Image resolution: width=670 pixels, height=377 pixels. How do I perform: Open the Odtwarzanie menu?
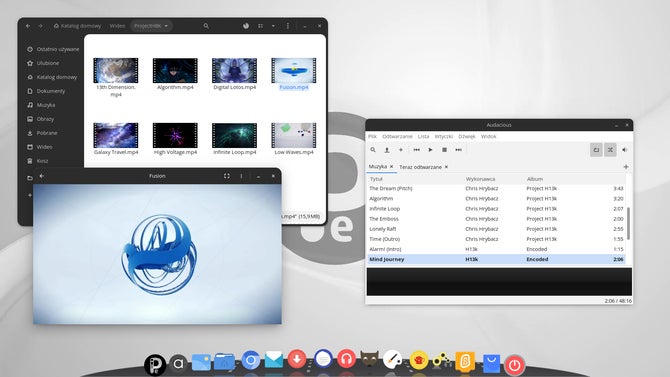[x=397, y=136]
